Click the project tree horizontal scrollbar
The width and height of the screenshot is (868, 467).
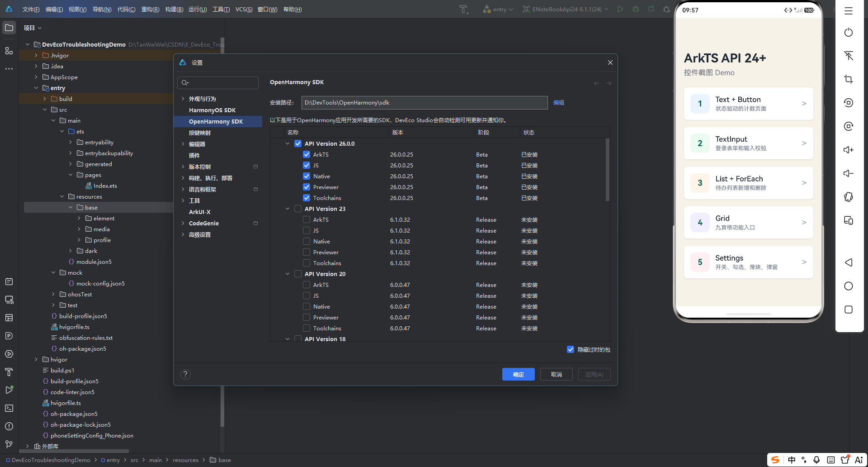pos(75,451)
